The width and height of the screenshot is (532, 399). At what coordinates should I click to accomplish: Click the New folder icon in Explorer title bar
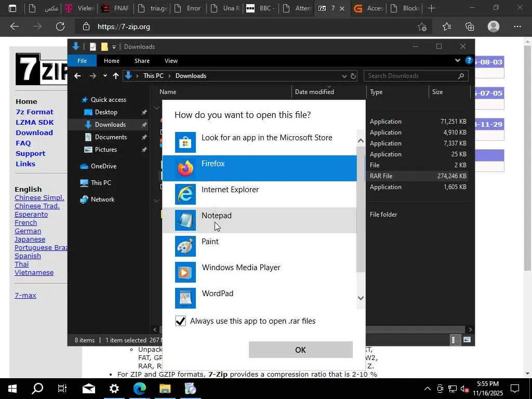click(x=104, y=47)
